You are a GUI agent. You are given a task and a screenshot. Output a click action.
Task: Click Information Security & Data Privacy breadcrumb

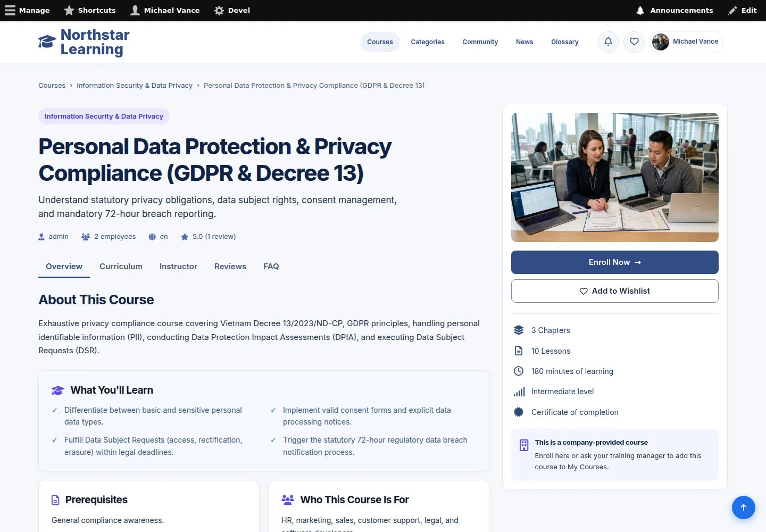click(135, 86)
